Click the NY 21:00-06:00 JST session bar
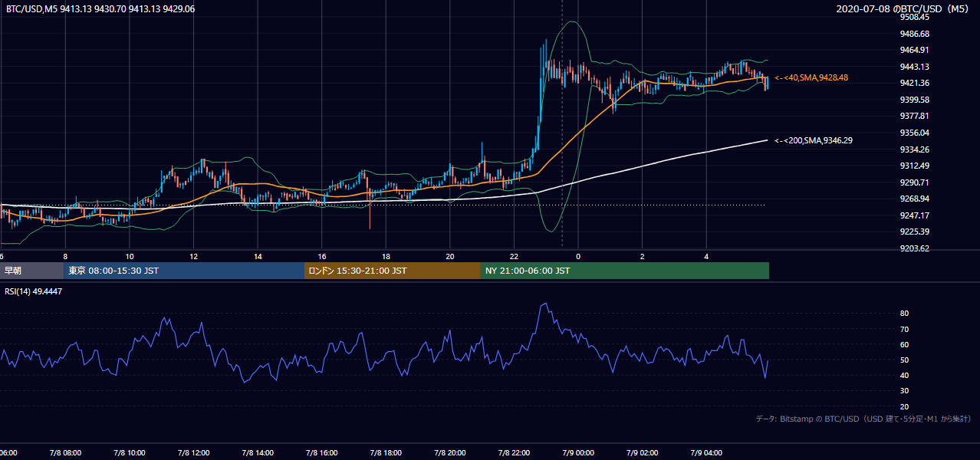The width and height of the screenshot is (980, 460). [x=625, y=271]
